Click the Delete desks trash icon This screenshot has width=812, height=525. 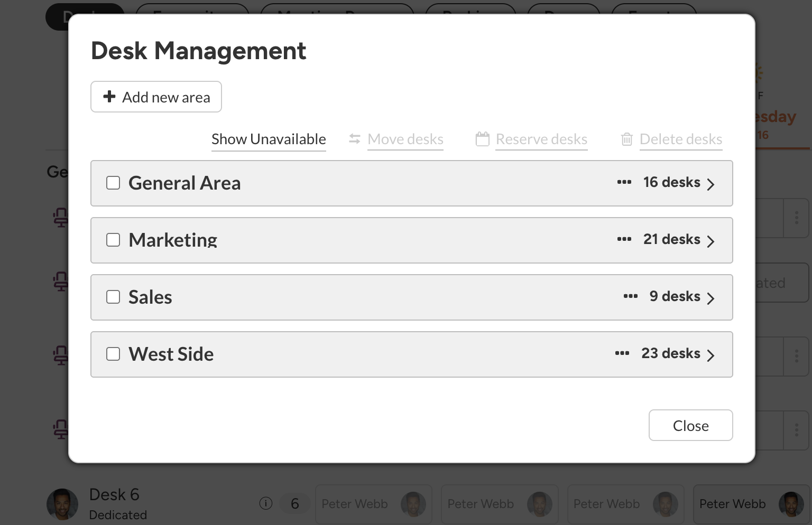627,139
